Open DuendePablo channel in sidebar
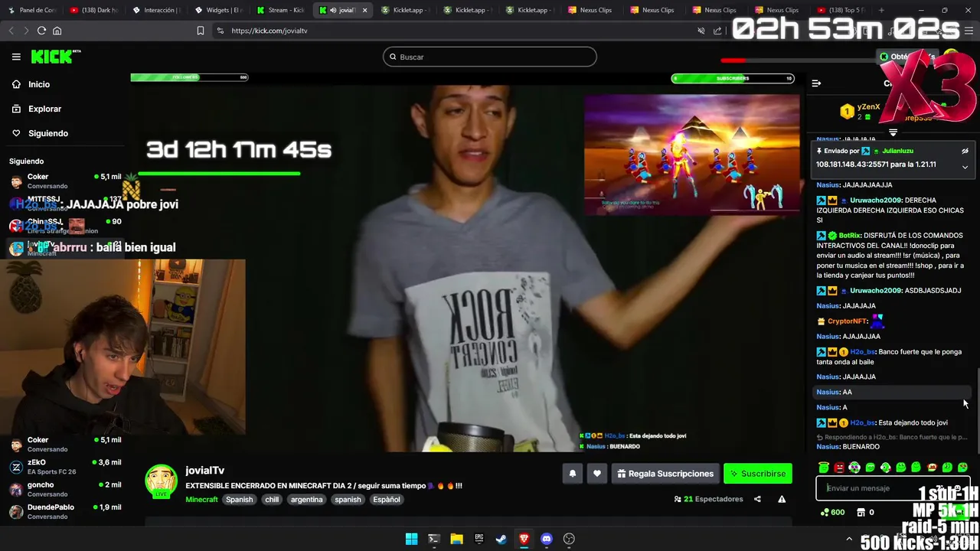 click(x=65, y=511)
